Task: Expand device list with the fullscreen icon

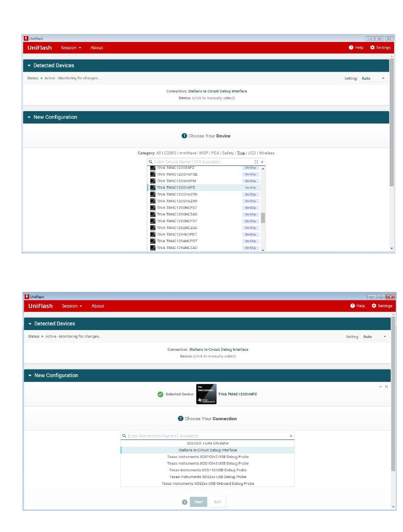Action: pyautogui.click(x=256, y=162)
